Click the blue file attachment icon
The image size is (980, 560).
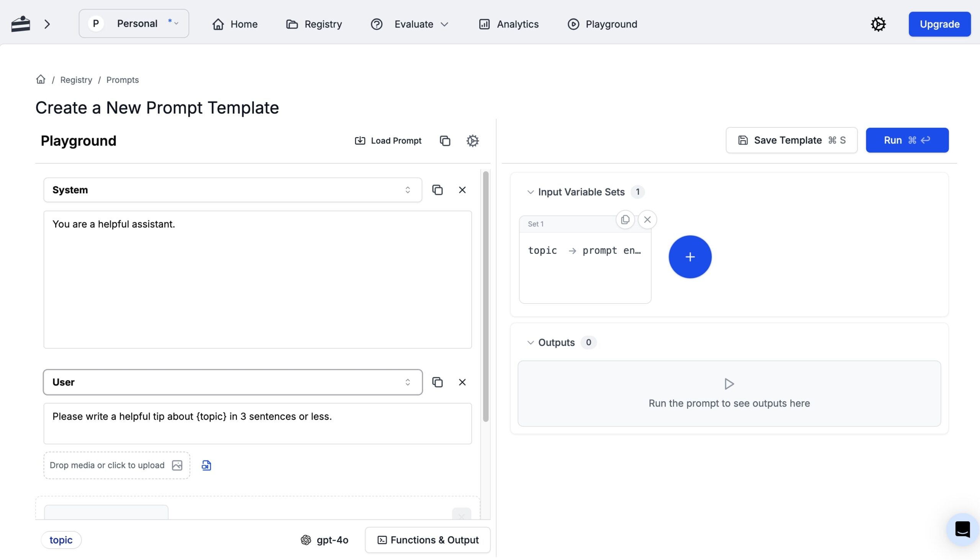(x=206, y=465)
